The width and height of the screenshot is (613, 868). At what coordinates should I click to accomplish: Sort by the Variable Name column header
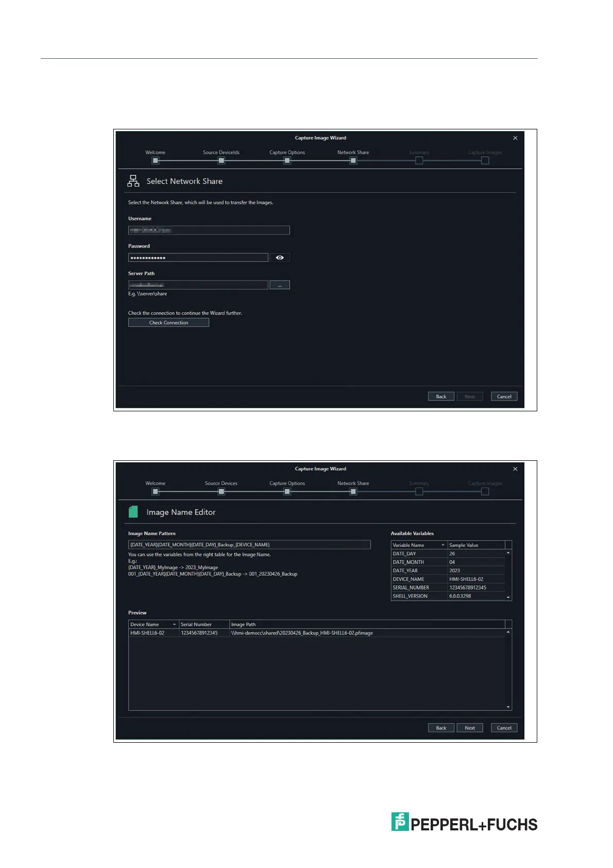(419, 545)
